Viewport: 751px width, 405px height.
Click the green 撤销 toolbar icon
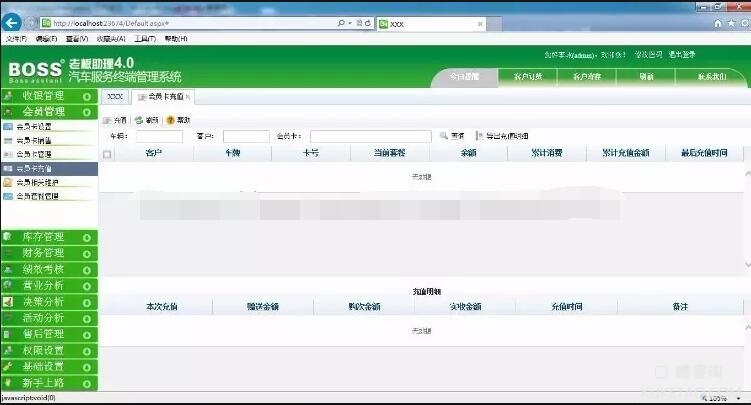(x=139, y=120)
